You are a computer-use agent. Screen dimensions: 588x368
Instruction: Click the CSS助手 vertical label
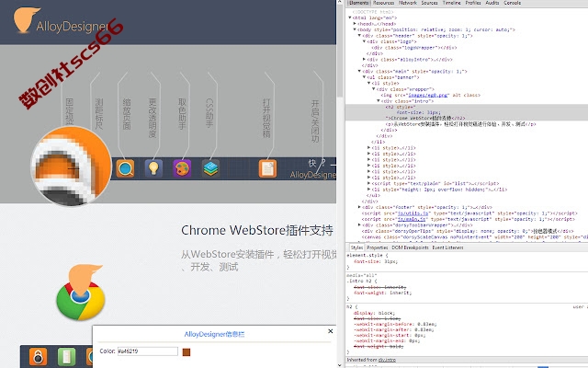[x=210, y=113]
